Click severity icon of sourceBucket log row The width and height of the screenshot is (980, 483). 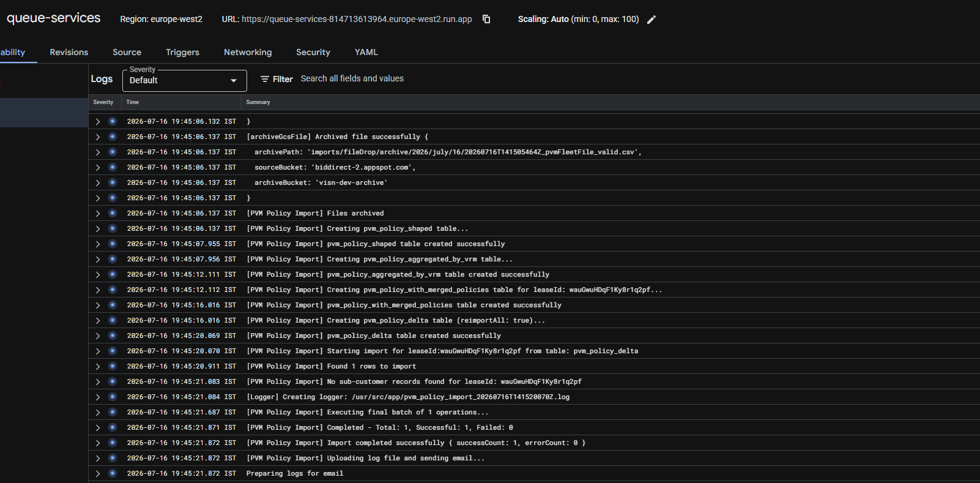click(113, 167)
